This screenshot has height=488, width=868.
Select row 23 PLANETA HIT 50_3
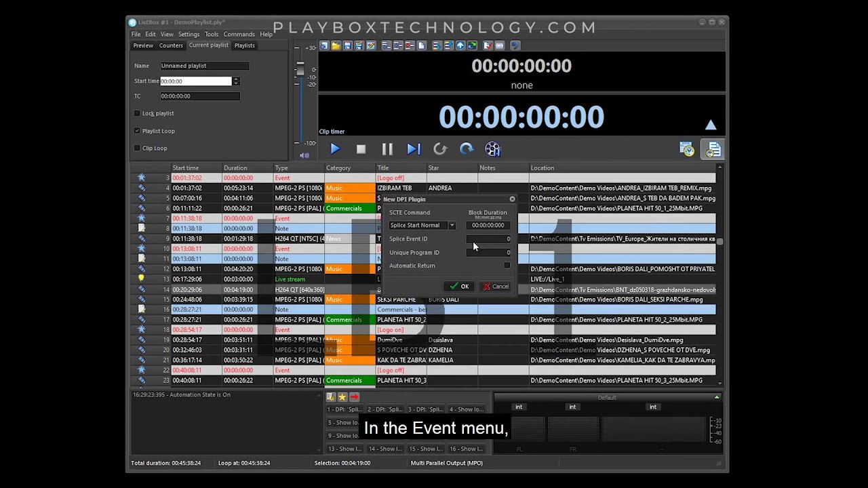[x=423, y=380]
